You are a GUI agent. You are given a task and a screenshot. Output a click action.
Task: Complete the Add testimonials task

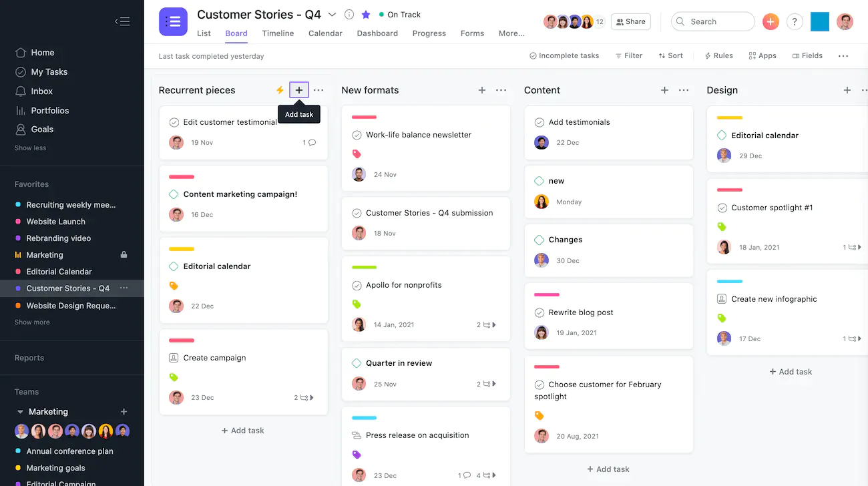tap(539, 122)
